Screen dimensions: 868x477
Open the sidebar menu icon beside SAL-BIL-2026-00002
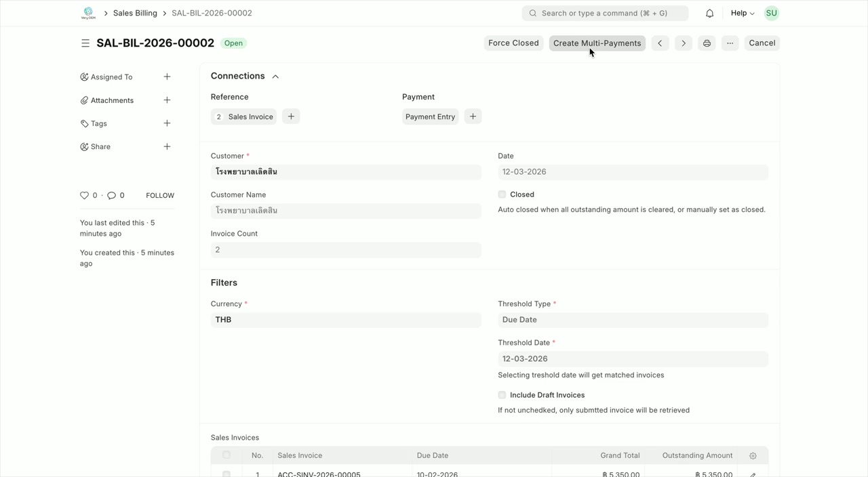tap(85, 43)
